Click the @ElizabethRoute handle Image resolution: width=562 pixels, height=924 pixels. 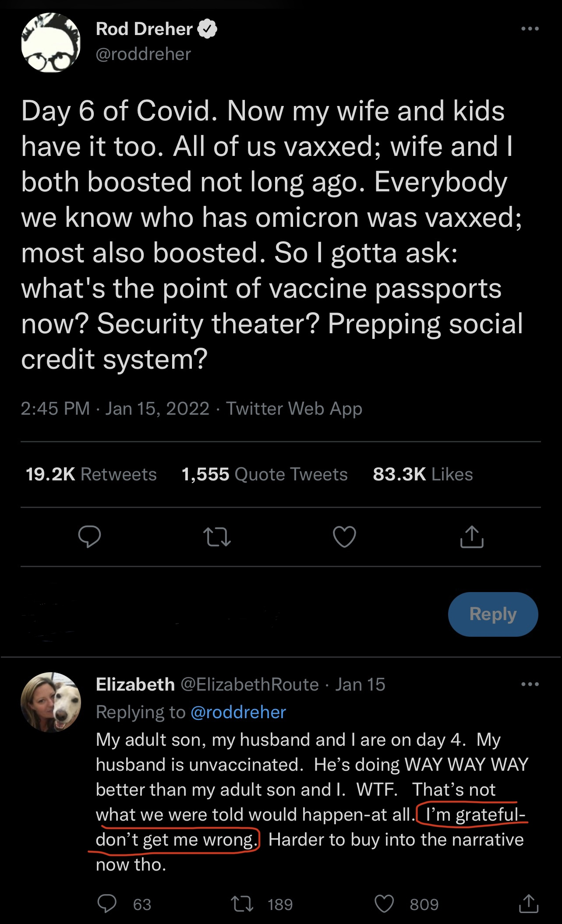(x=250, y=684)
